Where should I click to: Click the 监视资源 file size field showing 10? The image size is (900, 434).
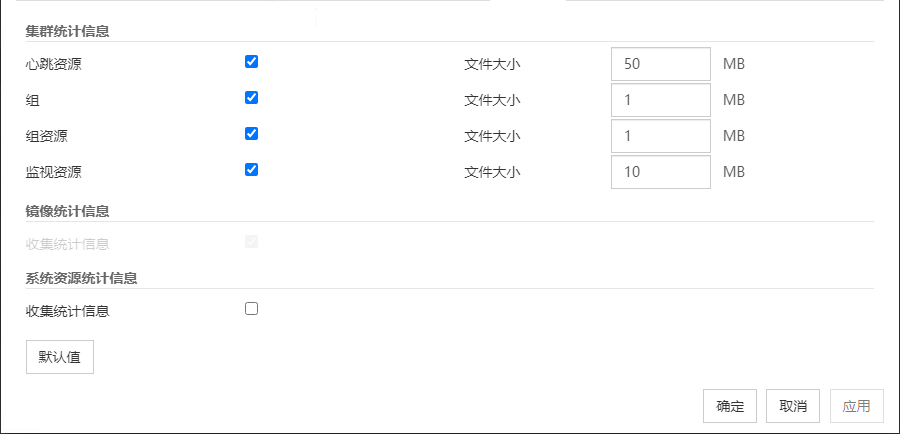660,172
